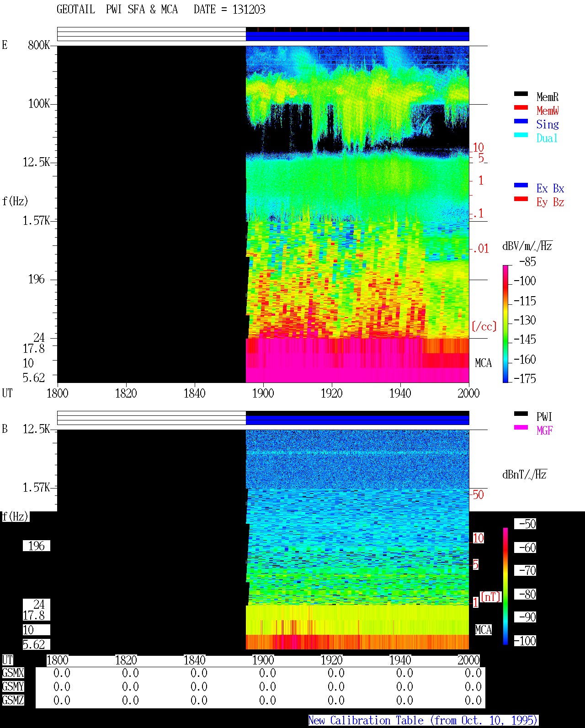585x728 pixels.
Task: Click the red .01 density scale label
Action: click(480, 249)
